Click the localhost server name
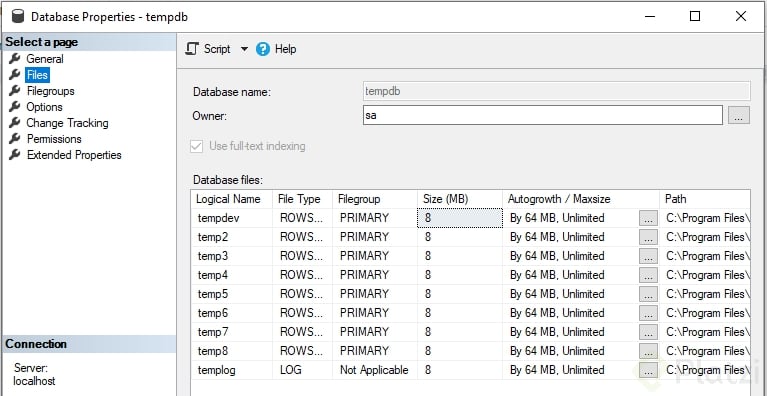Screen dimensions: 767x396 point(34,381)
